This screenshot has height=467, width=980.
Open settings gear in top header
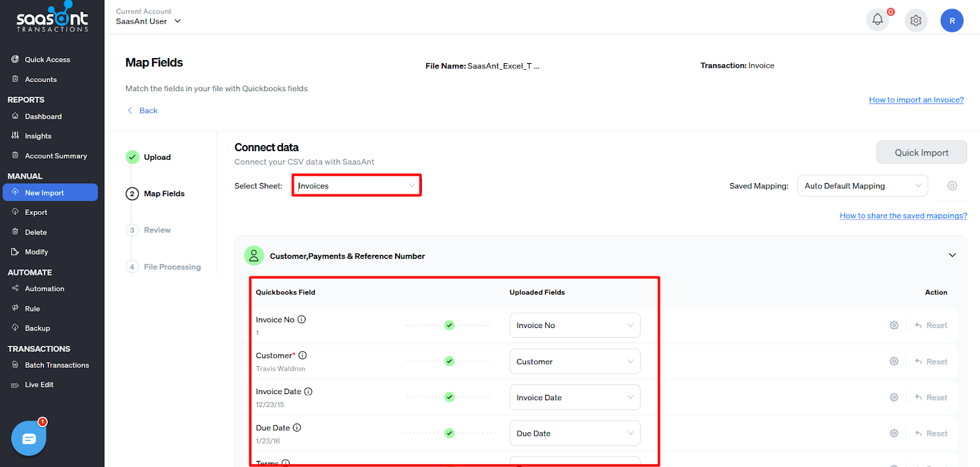pos(916,21)
